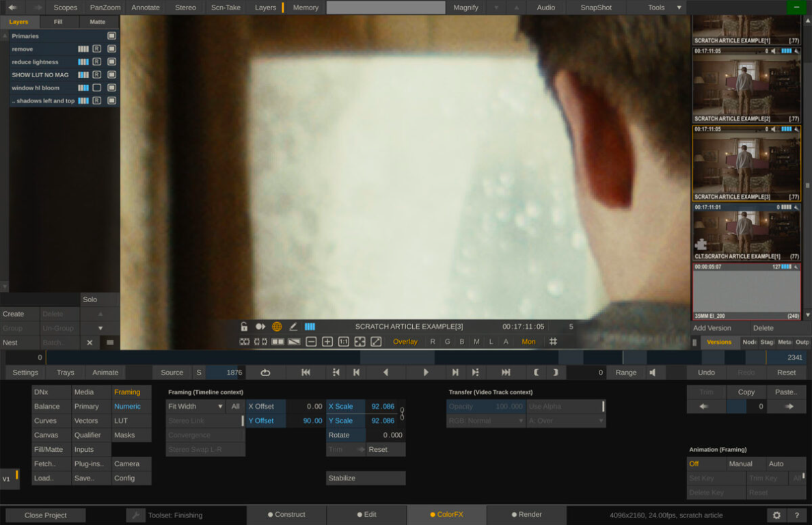Viewport: 812px width, 525px height.
Task: Toggle the enable box on reduce lightness layer
Action: coord(111,62)
